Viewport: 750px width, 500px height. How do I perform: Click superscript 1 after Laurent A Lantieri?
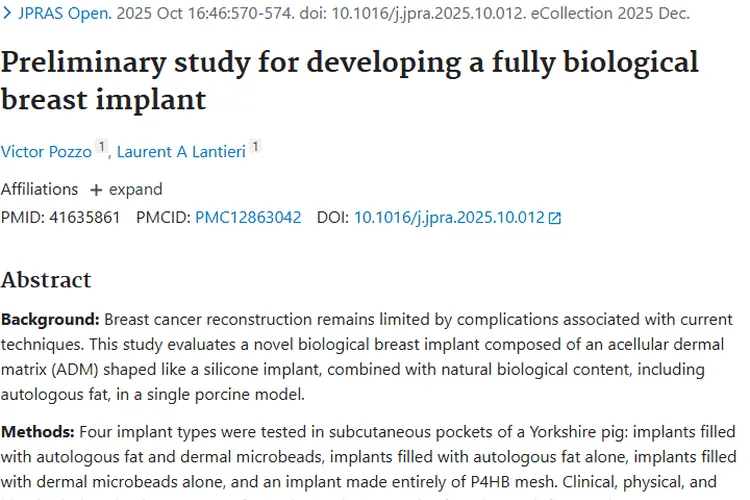[255, 148]
